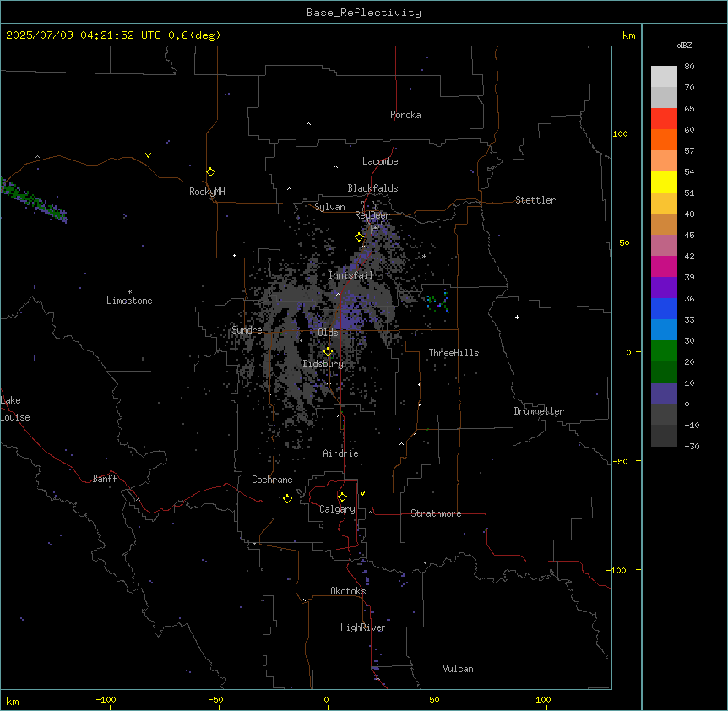
Task: Select the Cochrane label
Action: [272, 480]
